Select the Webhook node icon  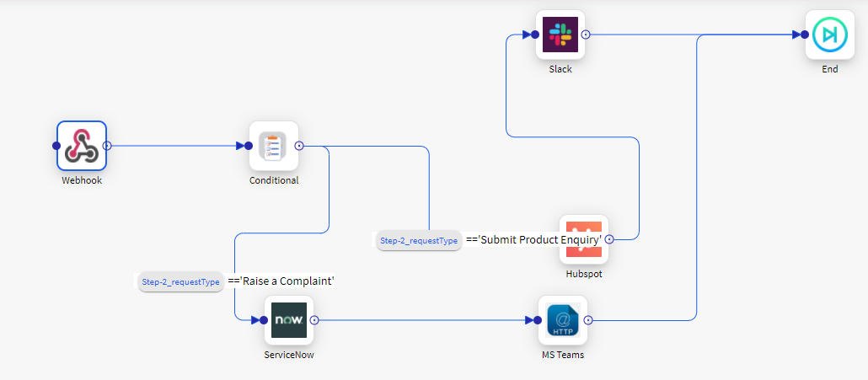[82, 146]
